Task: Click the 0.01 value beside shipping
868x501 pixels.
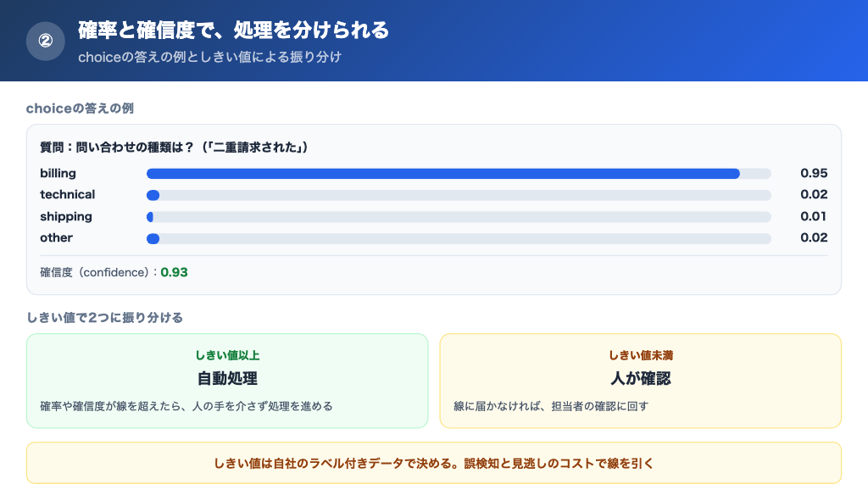Action: click(813, 216)
